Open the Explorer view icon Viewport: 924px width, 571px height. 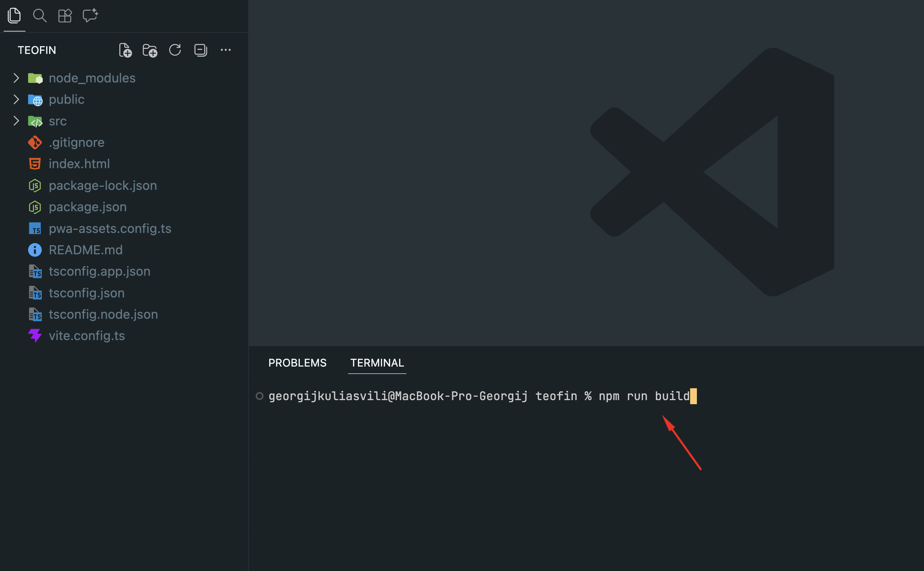(x=14, y=16)
